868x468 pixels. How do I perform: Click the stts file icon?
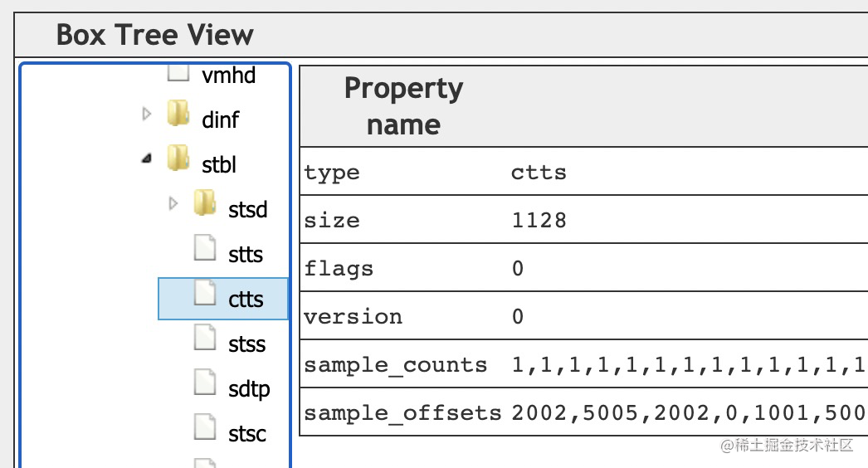(205, 247)
